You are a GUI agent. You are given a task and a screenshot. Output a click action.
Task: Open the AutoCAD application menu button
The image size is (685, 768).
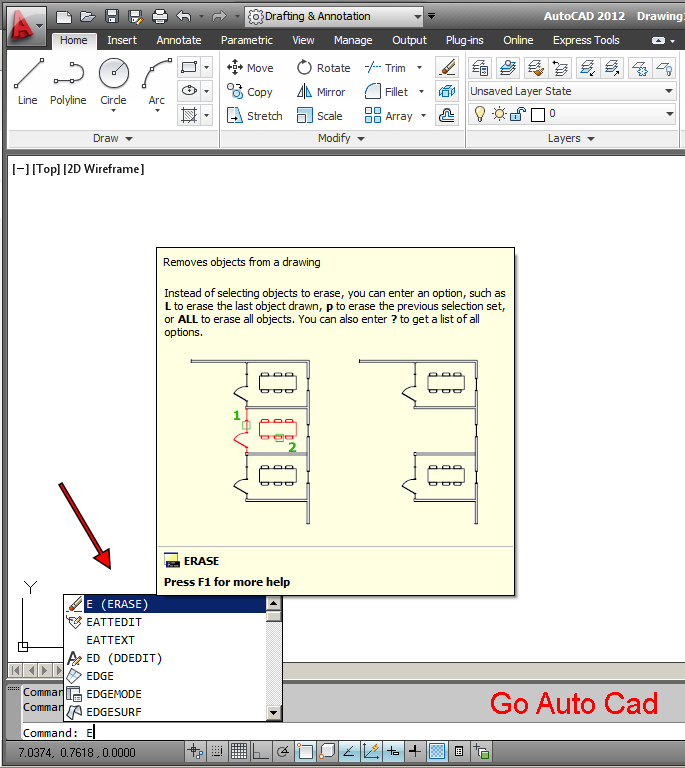(26, 26)
